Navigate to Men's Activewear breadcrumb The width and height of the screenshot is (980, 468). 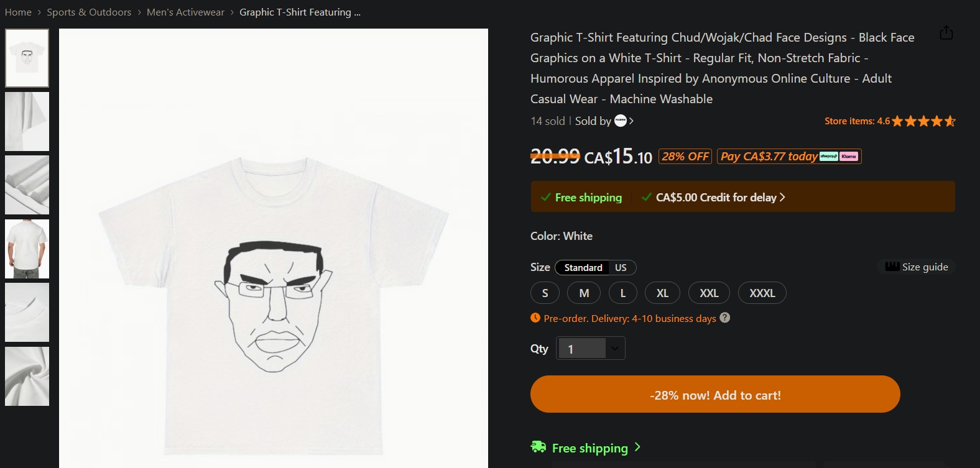pos(185,12)
